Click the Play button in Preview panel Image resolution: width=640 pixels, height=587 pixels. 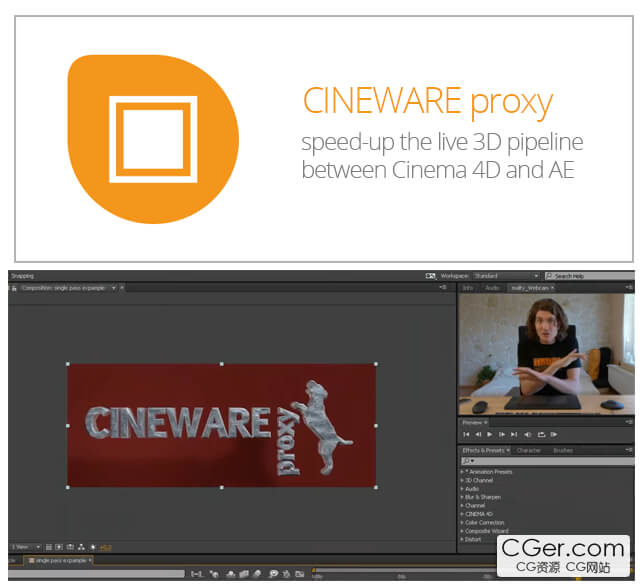[490, 434]
